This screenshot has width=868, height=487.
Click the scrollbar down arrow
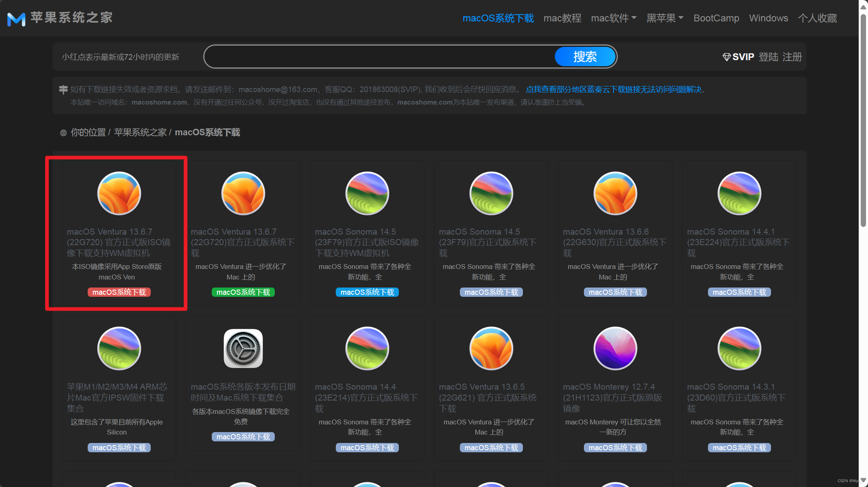pyautogui.click(x=864, y=481)
